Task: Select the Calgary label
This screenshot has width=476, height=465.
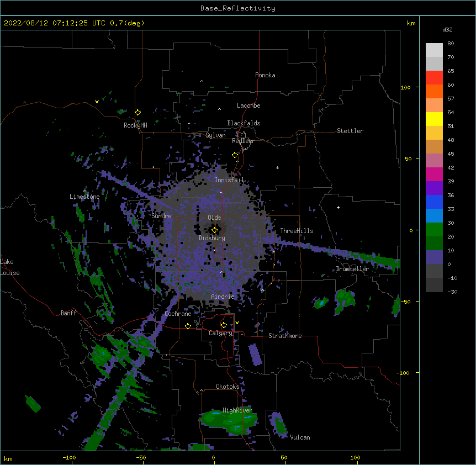Action: (220, 333)
